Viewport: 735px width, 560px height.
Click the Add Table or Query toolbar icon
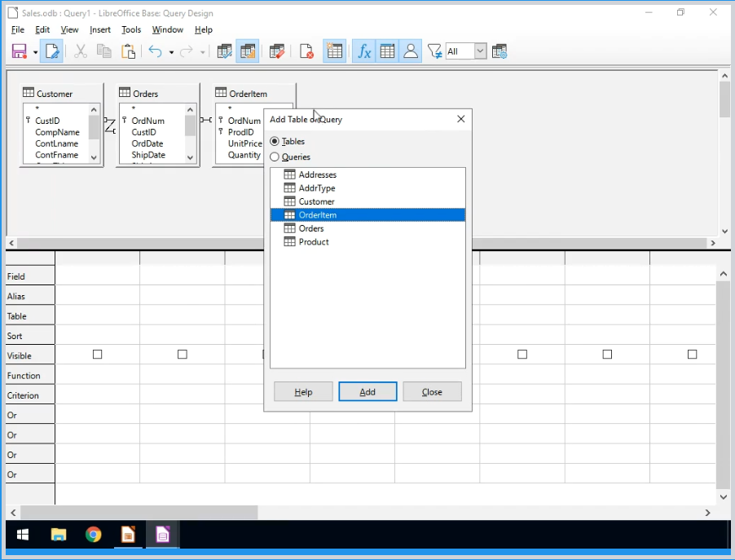click(x=334, y=51)
